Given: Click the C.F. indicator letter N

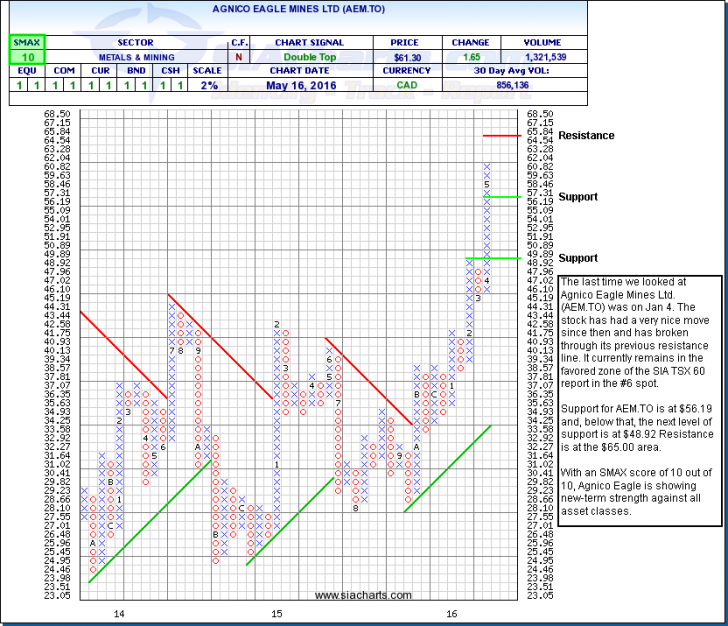Looking at the screenshot, I should coord(240,59).
